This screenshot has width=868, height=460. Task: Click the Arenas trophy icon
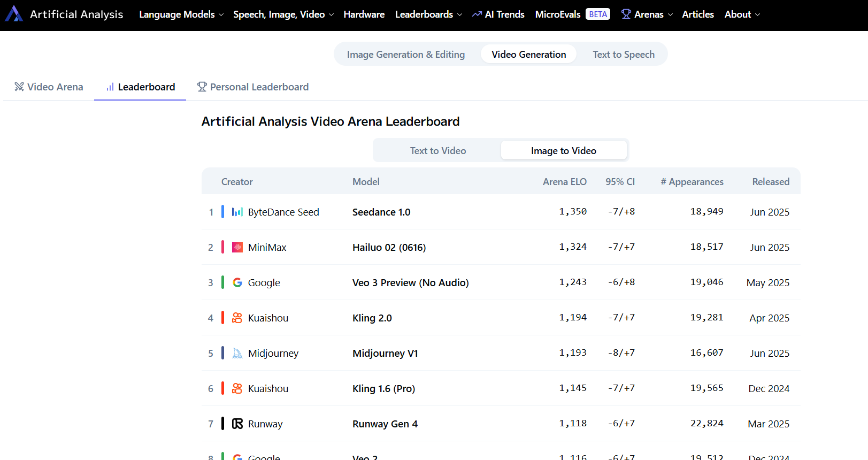pos(626,14)
